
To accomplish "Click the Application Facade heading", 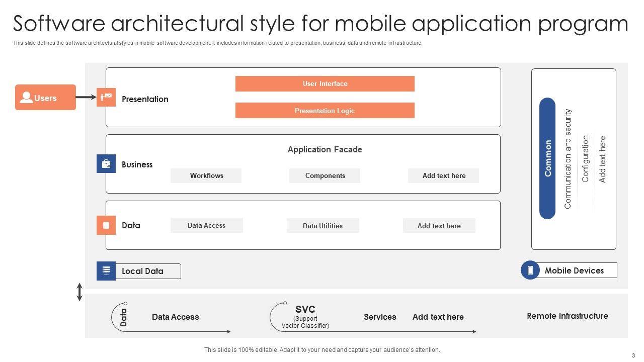I will click(x=325, y=149).
